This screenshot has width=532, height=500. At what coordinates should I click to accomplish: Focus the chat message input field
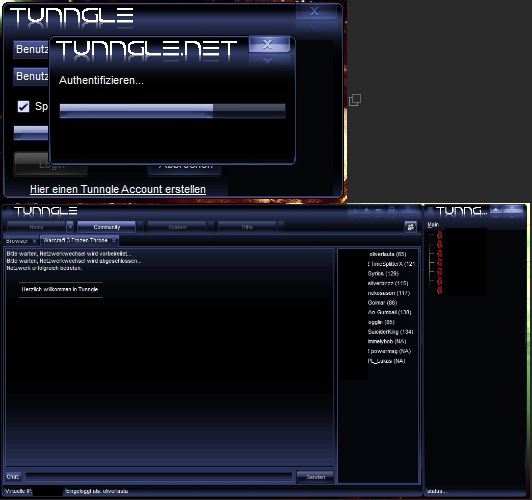(159, 477)
